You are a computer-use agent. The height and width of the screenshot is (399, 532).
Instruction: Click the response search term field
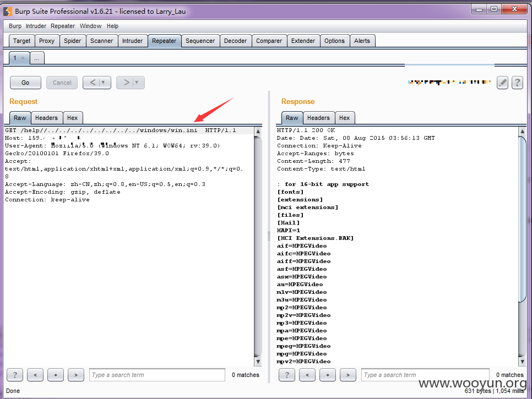click(x=426, y=375)
